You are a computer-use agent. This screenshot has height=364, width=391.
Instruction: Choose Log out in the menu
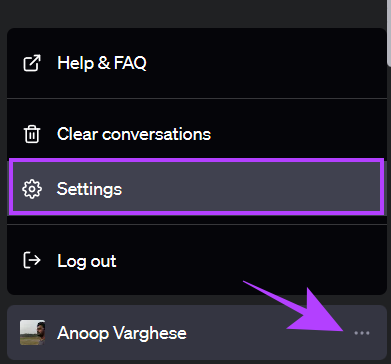[x=197, y=261]
